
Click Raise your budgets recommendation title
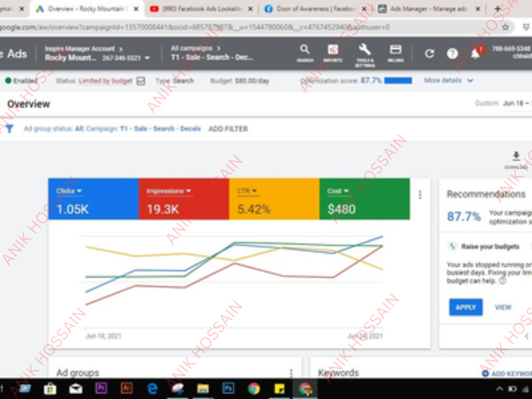click(490, 247)
